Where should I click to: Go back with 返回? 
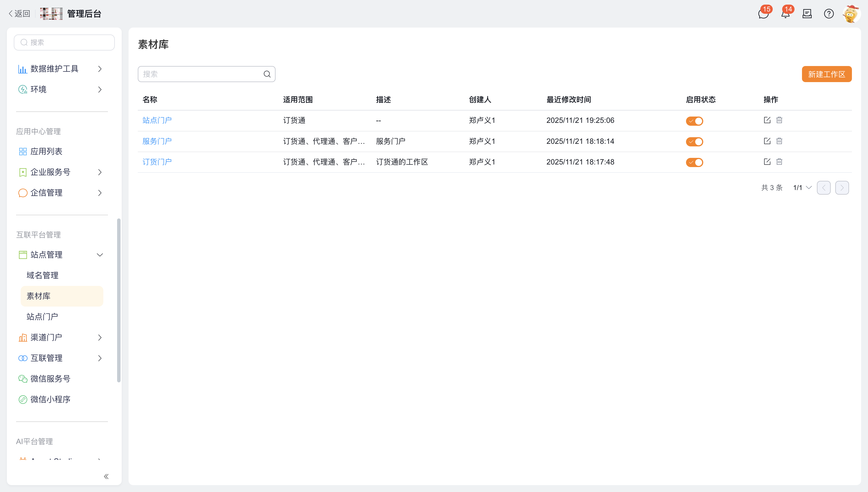[x=19, y=13]
